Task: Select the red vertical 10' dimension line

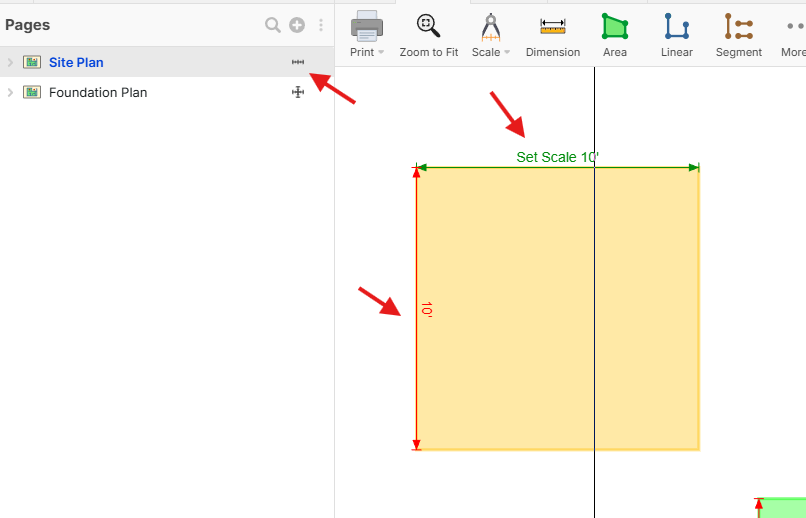Action: click(x=417, y=380)
